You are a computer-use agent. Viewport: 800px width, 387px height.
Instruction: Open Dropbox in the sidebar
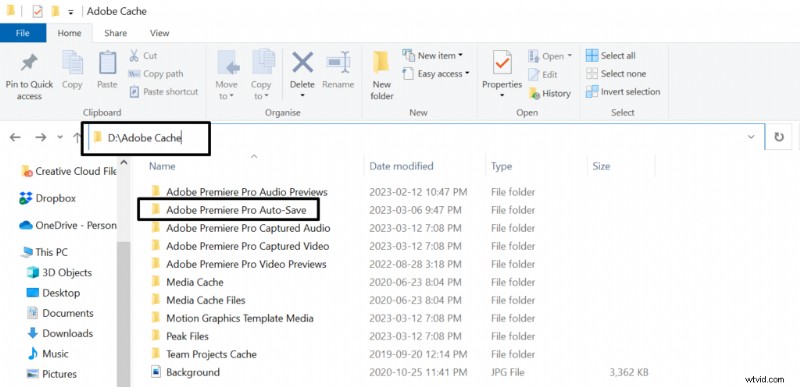[47, 198]
